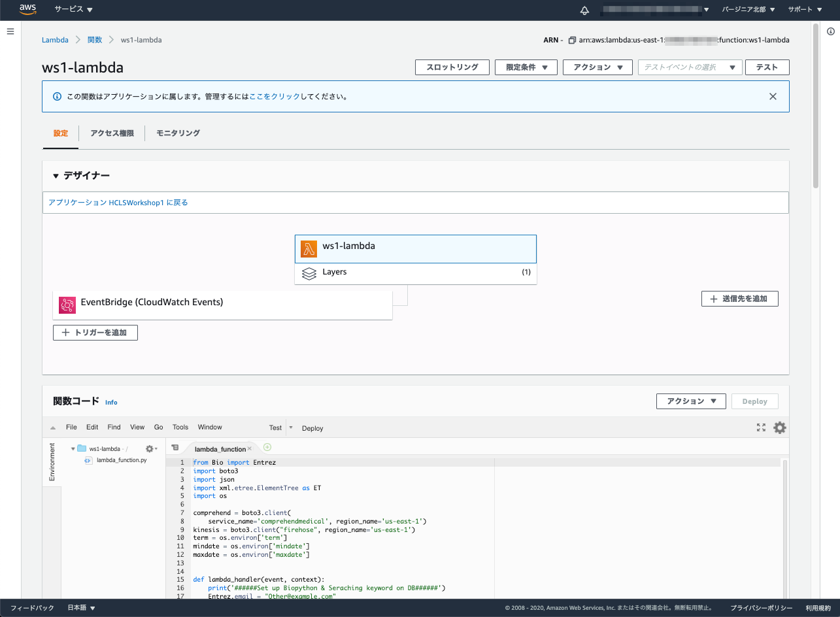Click Test in the editor toolbar

[x=275, y=428]
